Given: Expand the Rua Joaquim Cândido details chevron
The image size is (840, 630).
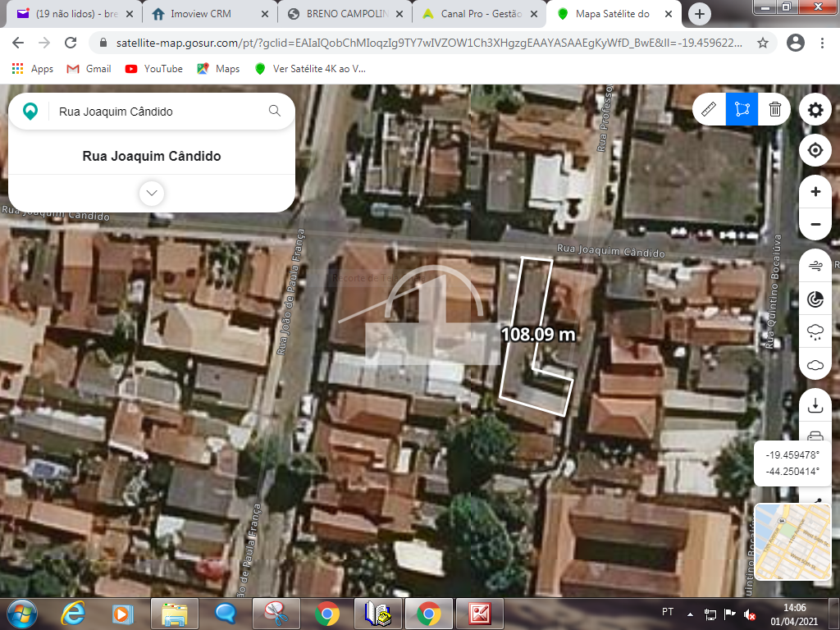Looking at the screenshot, I should [152, 194].
